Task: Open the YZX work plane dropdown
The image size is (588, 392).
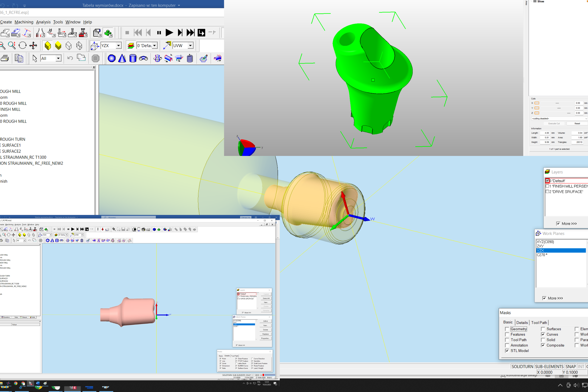Action: (119, 45)
